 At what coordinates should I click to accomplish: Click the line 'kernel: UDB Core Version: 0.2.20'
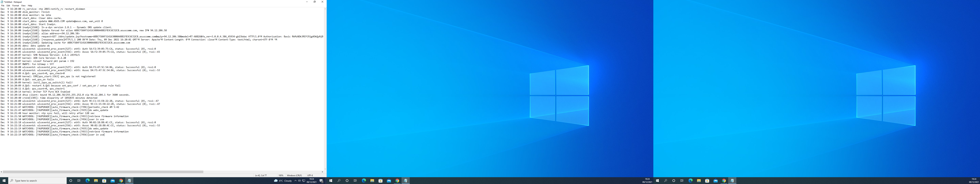point(34,58)
